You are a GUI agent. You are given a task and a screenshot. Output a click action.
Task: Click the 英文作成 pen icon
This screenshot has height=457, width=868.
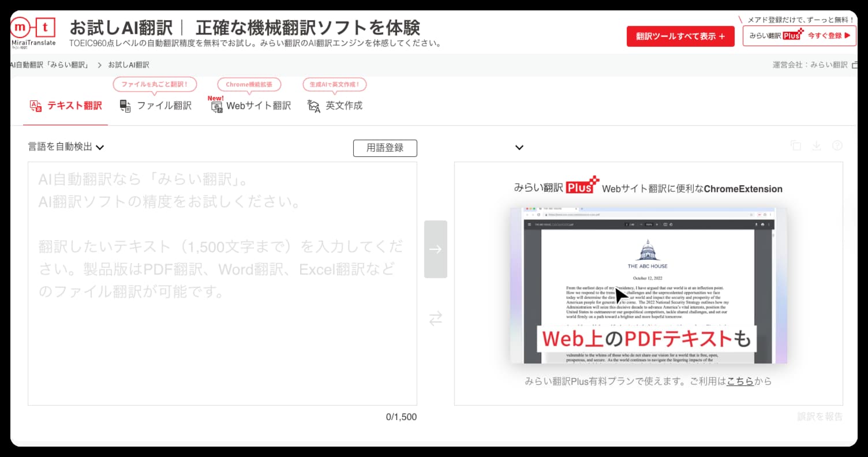click(314, 106)
